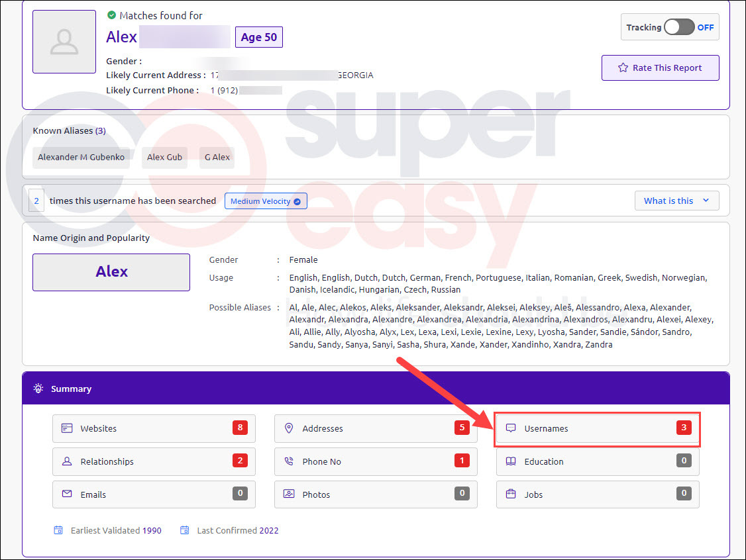Open the Emails summary card
The image size is (746, 560).
(x=154, y=494)
